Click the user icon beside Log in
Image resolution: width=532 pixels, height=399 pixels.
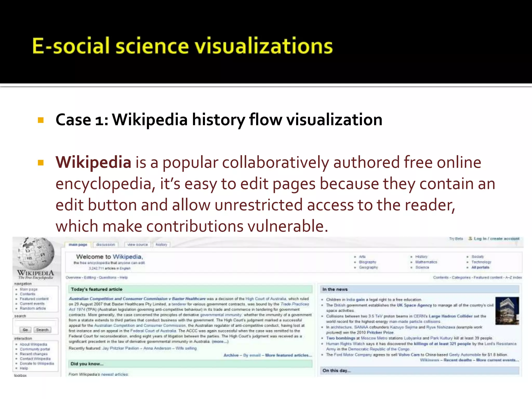coord(470,238)
